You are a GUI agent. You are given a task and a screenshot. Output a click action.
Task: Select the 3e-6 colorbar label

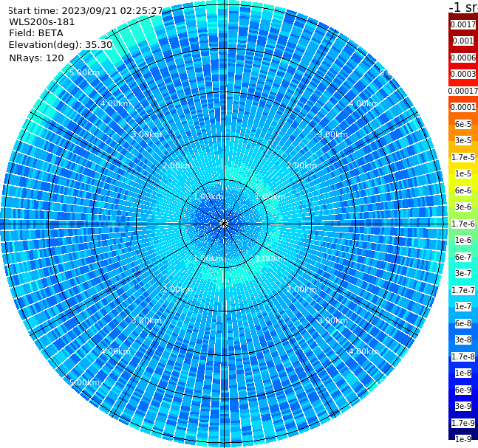tap(463, 207)
